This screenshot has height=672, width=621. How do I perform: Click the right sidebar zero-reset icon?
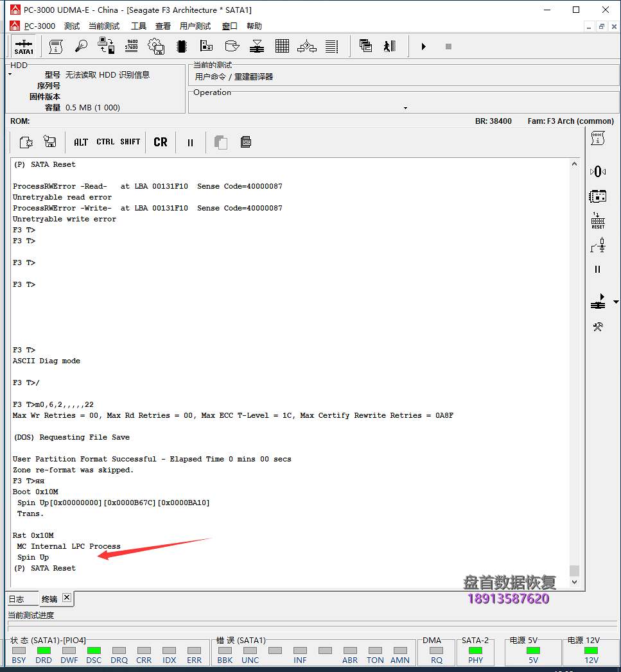[x=598, y=172]
